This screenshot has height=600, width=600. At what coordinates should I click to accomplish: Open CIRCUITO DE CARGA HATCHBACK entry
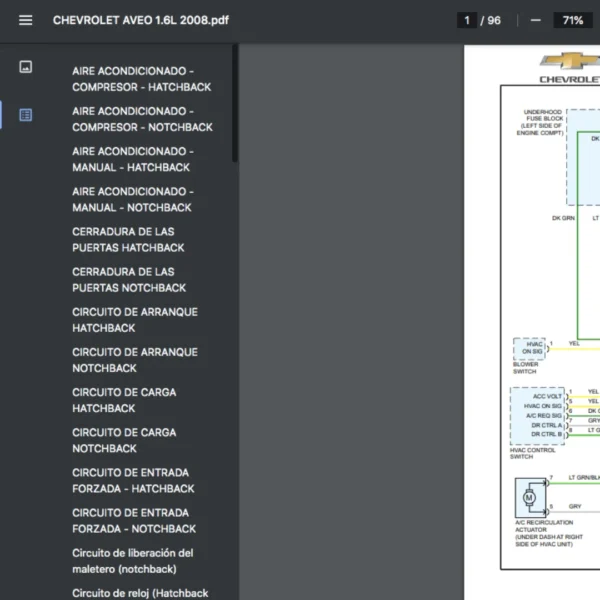coord(124,401)
